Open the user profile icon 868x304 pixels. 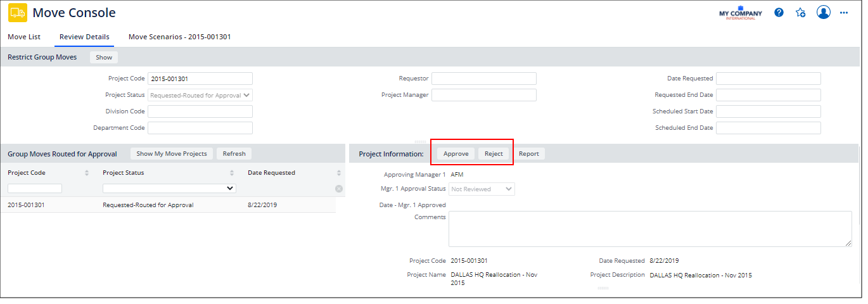823,13
